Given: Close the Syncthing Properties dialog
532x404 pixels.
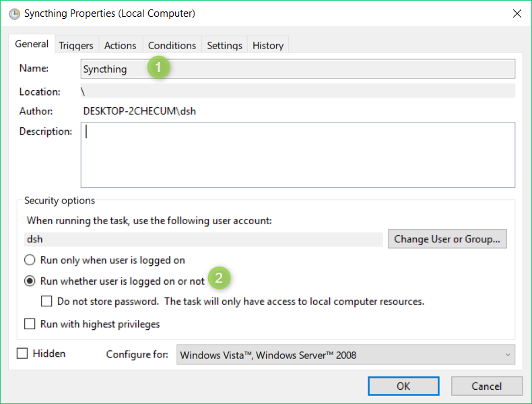Looking at the screenshot, I should pos(517,13).
